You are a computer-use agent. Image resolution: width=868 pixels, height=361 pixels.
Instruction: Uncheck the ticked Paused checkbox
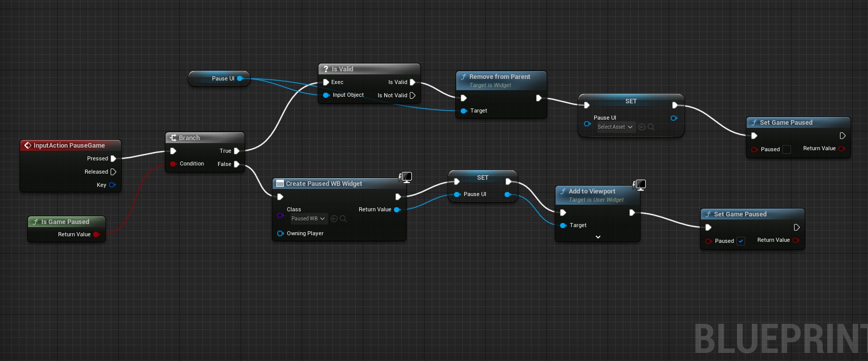tap(741, 241)
